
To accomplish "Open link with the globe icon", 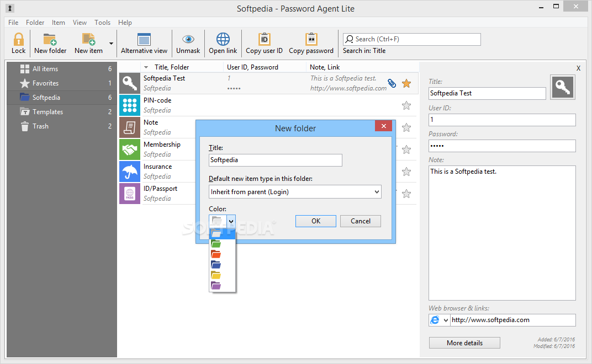I will [x=223, y=43].
